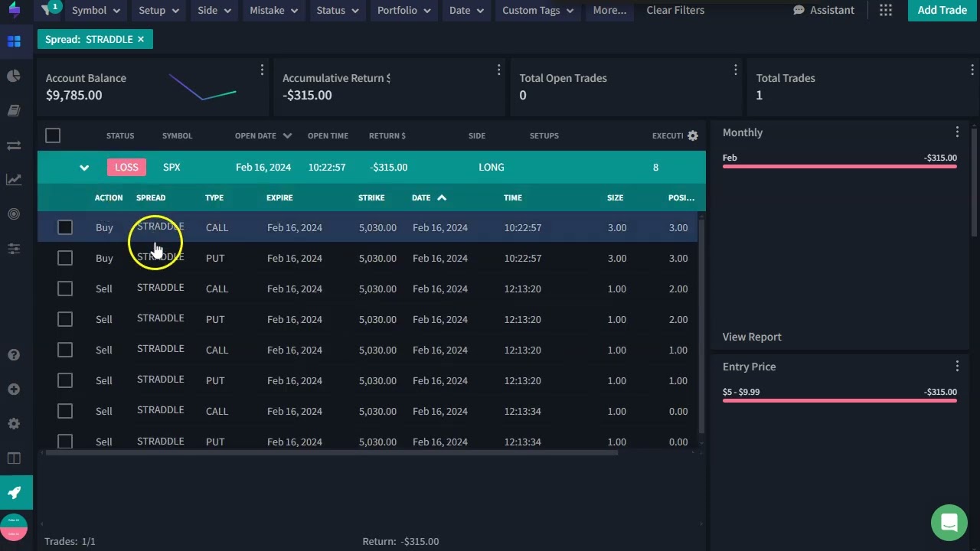Sort executions by Date column header
The image size is (980, 551).
429,197
